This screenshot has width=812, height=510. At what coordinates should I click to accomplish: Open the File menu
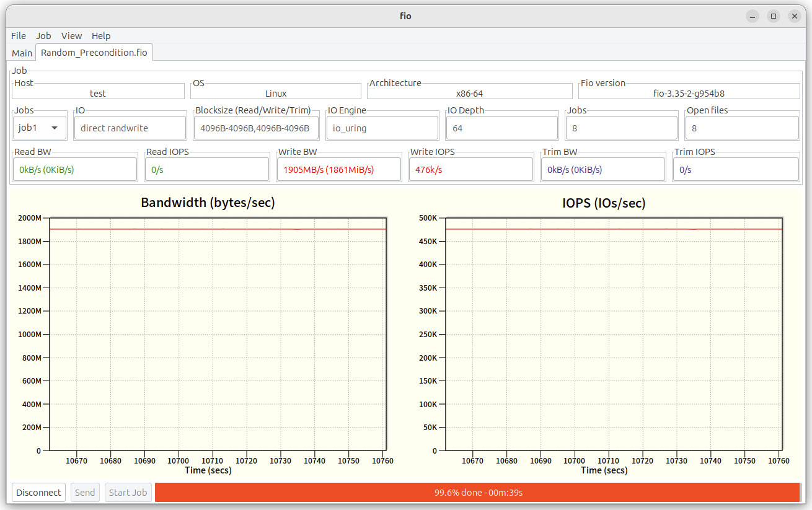pyautogui.click(x=19, y=36)
